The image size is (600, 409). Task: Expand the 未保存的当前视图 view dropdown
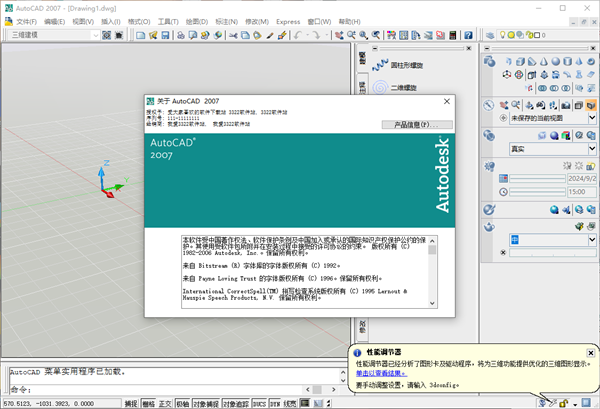[x=590, y=118]
